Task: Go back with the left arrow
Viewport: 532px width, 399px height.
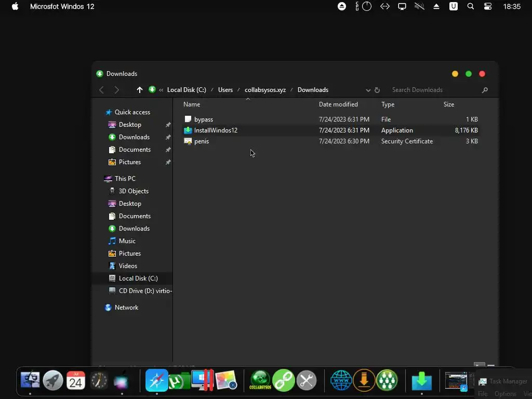Action: pos(101,90)
